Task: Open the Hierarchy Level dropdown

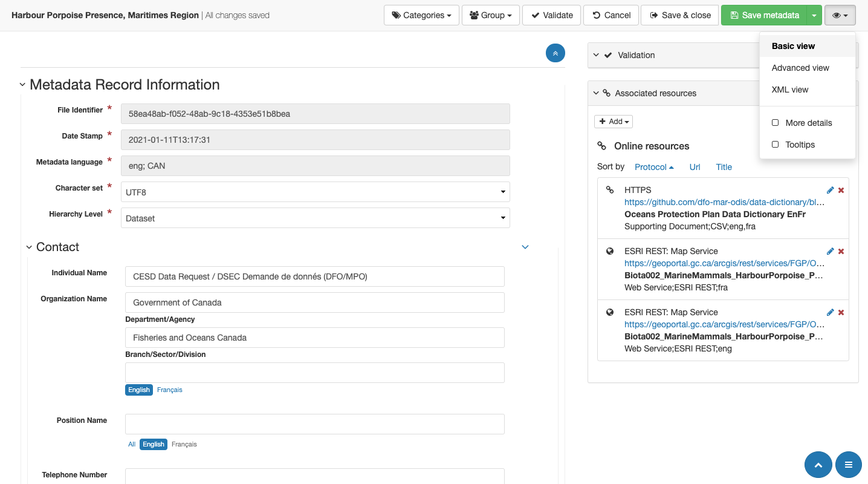Action: [316, 218]
